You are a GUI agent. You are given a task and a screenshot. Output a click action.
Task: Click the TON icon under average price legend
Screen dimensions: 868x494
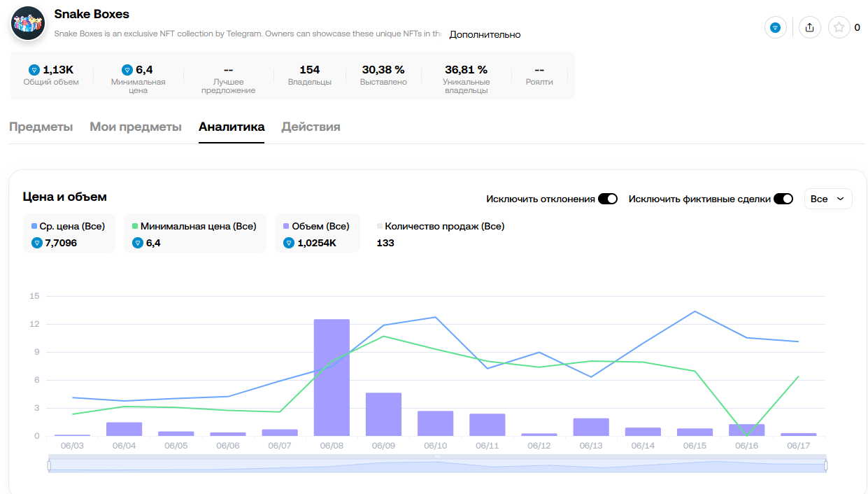[x=37, y=243]
